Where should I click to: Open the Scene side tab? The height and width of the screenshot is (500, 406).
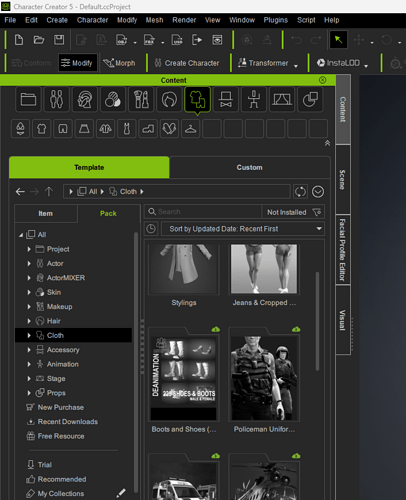(342, 180)
